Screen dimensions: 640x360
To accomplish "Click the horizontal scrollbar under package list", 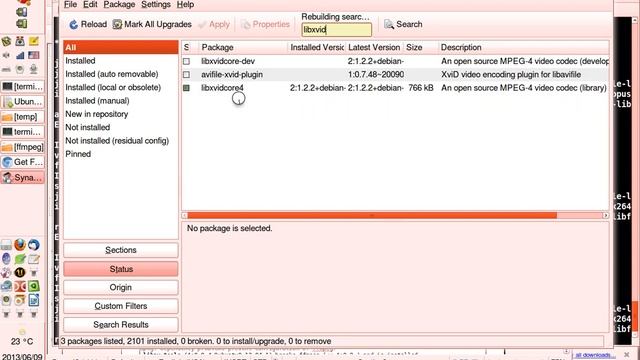I will 372,215.
